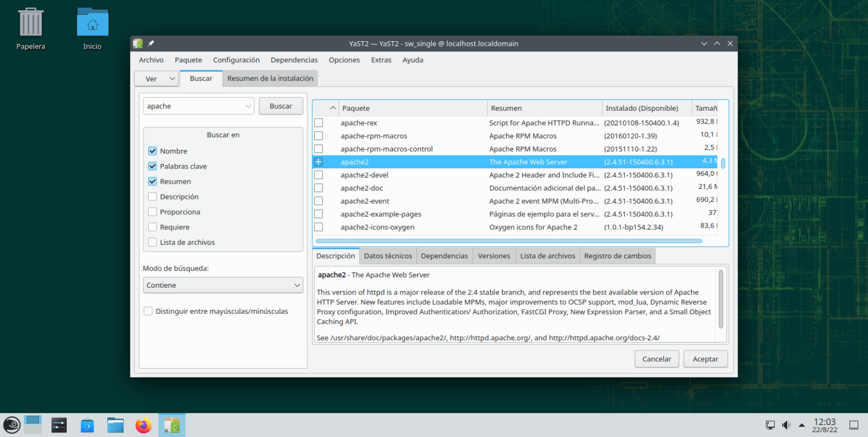Enable the Descripción search checkbox
This screenshot has height=437, width=868.
click(x=152, y=196)
